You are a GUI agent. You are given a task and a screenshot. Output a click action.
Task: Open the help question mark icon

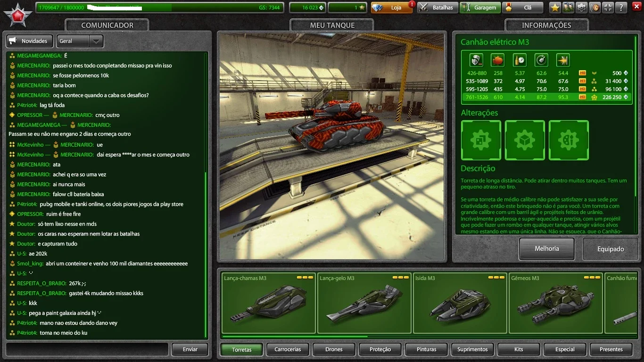point(621,8)
